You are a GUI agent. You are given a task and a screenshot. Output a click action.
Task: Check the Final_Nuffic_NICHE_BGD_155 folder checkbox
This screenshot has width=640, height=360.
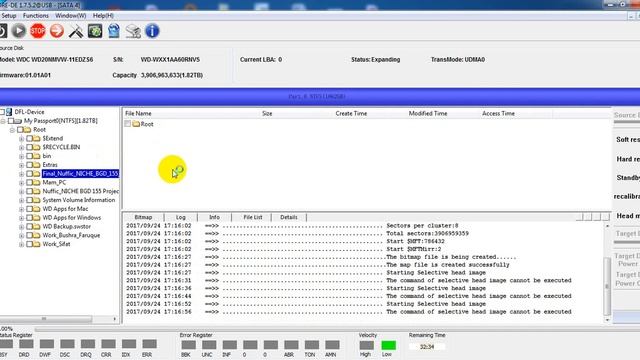29,174
